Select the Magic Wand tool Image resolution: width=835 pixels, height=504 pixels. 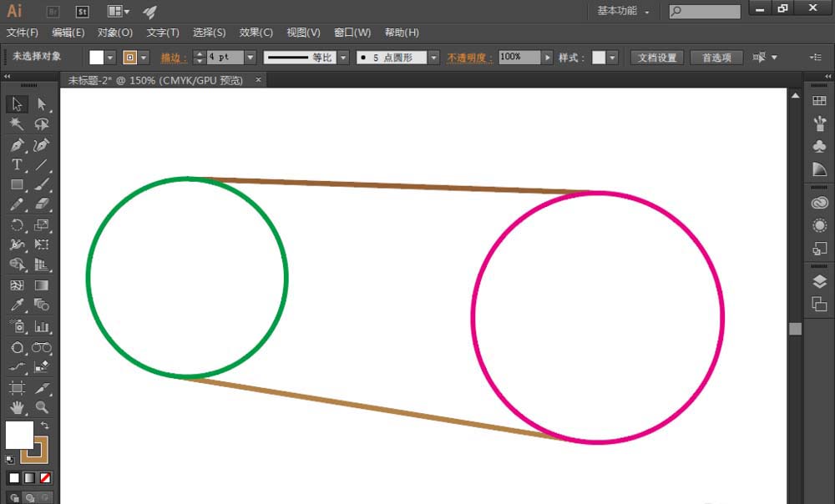pos(17,124)
